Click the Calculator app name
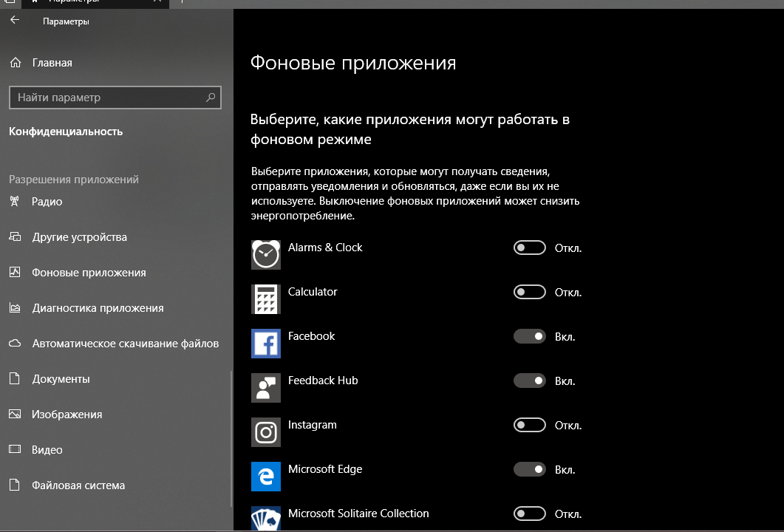 [x=313, y=292]
